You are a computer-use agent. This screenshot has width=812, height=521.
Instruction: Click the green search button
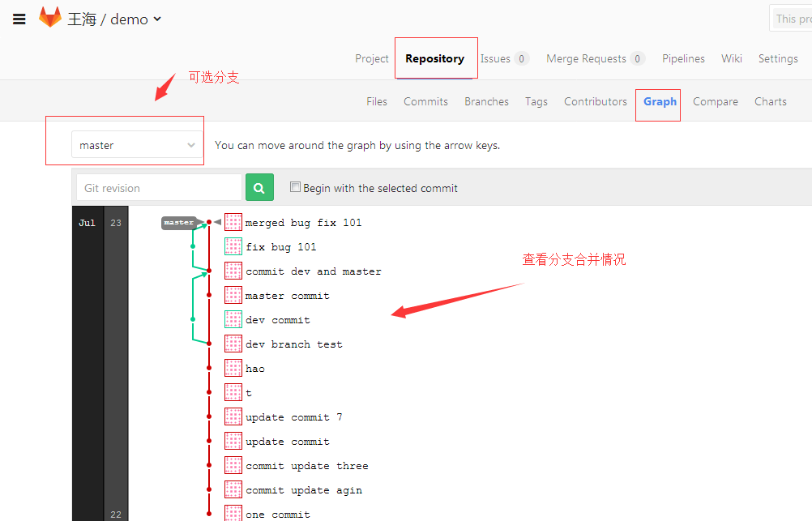pyautogui.click(x=259, y=188)
